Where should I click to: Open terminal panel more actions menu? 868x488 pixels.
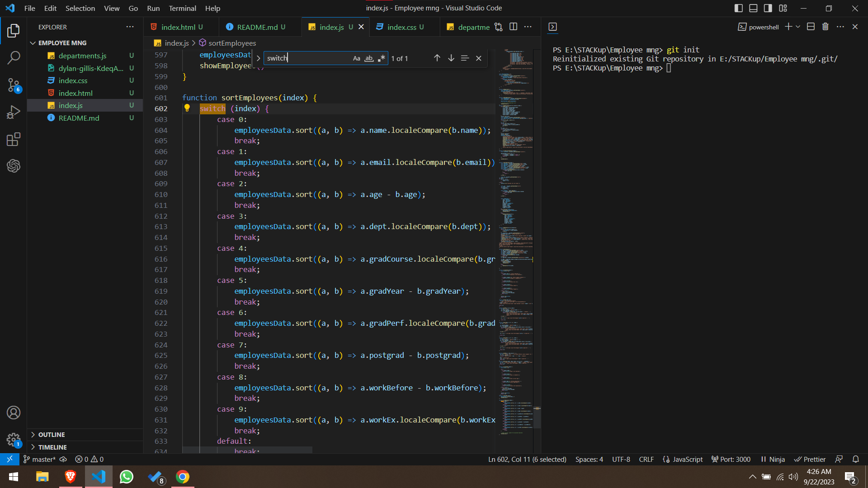(840, 27)
